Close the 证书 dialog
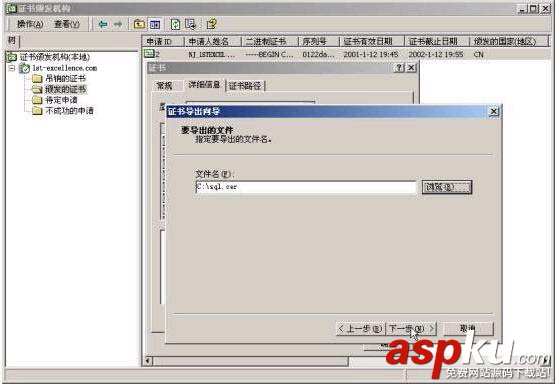 pyautogui.click(x=411, y=67)
